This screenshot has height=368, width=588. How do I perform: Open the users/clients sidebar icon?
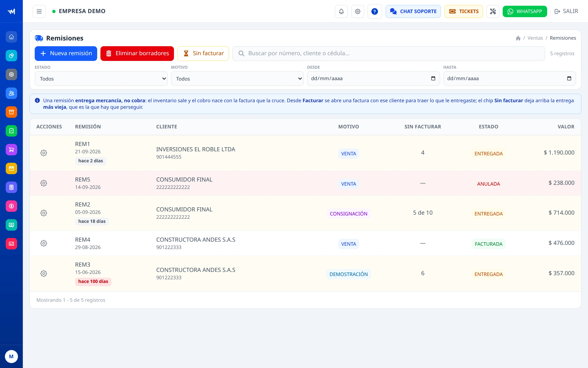click(x=11, y=93)
